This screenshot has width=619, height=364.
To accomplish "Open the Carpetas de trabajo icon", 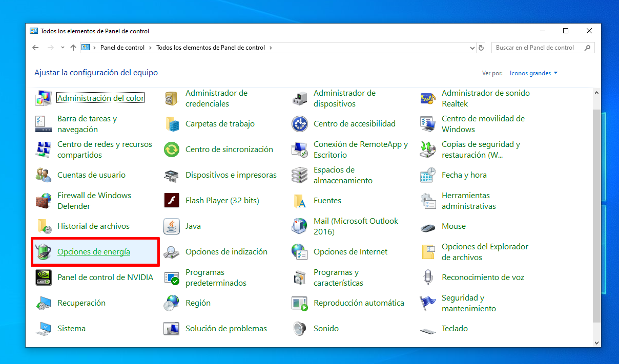I will pos(171,123).
